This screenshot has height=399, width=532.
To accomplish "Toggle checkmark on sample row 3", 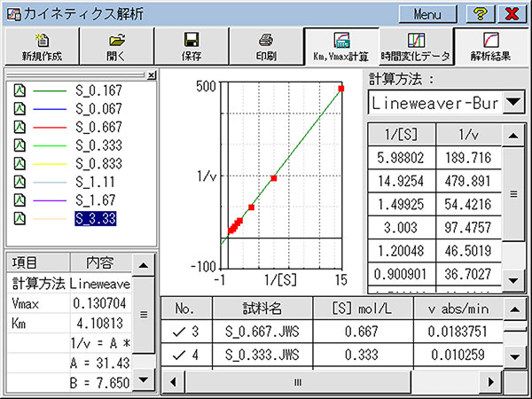I will (x=178, y=332).
